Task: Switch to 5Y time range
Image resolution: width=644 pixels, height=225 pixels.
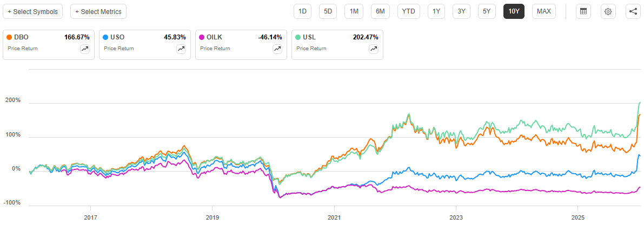Action: pos(487,11)
